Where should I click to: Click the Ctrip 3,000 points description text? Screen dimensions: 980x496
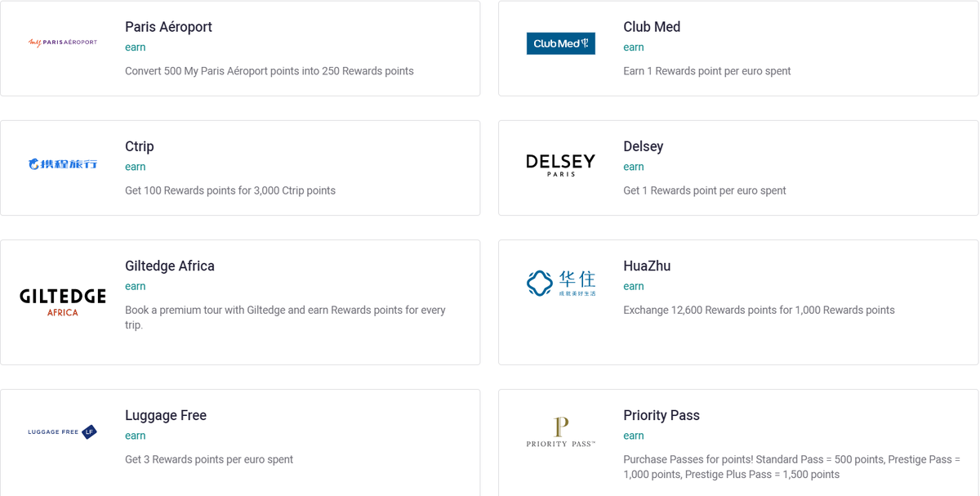click(230, 190)
